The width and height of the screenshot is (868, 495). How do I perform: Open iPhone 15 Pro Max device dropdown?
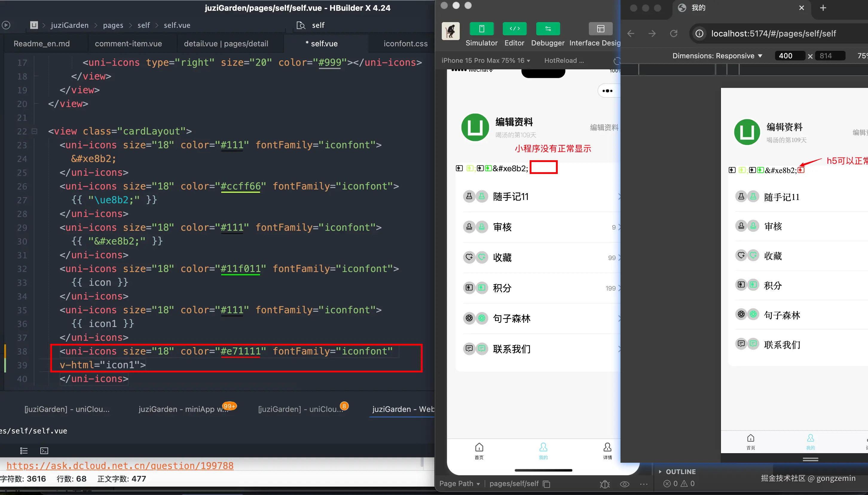click(x=485, y=60)
